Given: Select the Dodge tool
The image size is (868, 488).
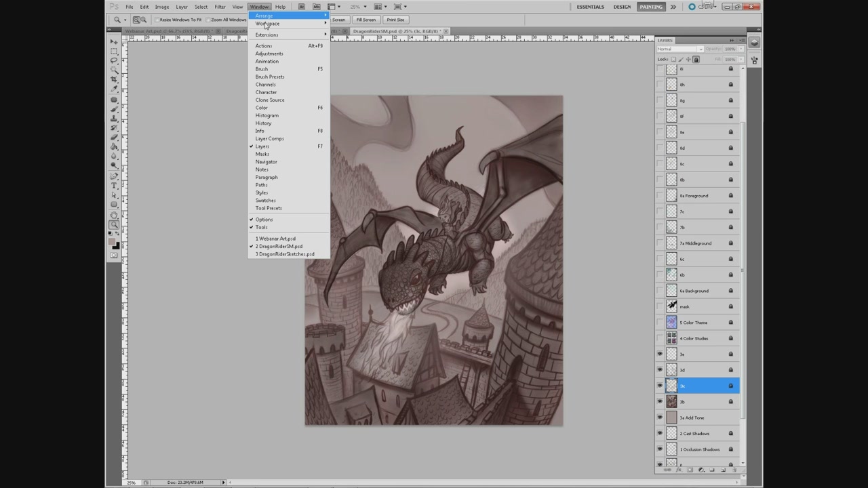Looking at the screenshot, I should [x=114, y=165].
